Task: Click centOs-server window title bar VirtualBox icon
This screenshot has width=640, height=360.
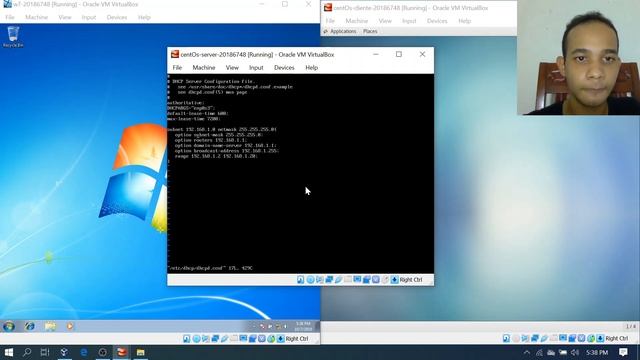Action: [175, 54]
